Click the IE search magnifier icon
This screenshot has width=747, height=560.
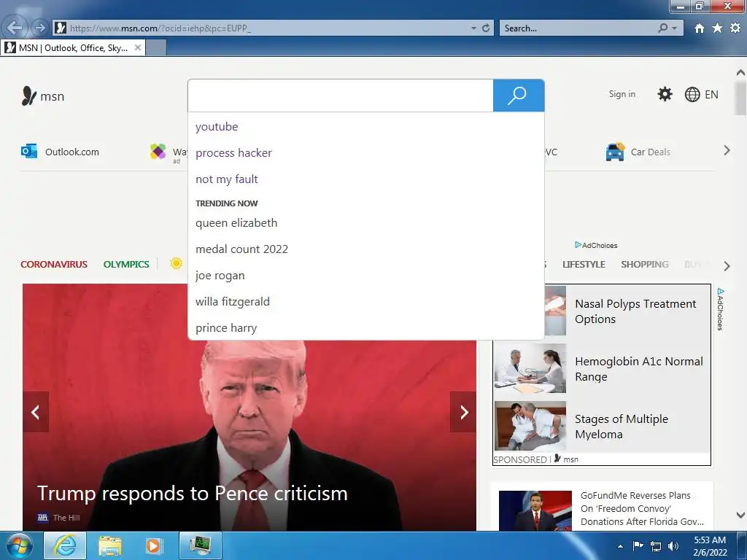[662, 28]
